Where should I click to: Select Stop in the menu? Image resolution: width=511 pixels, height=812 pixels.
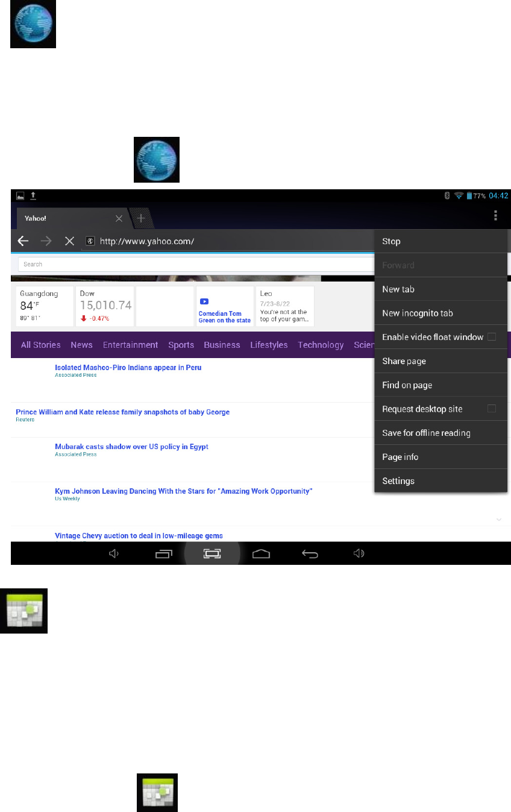[441, 241]
